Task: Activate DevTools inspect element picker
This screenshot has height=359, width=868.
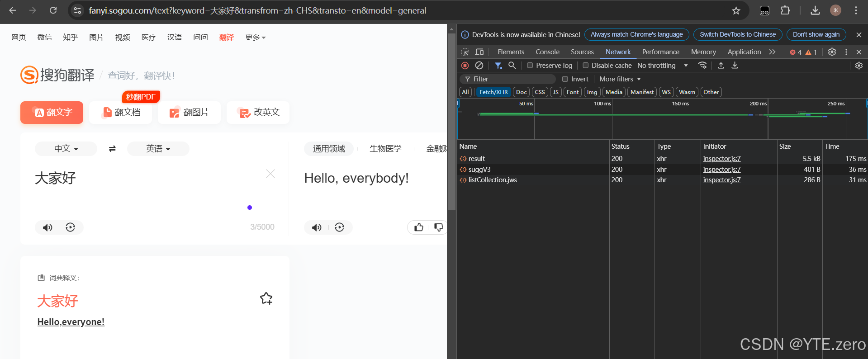Action: pyautogui.click(x=465, y=52)
